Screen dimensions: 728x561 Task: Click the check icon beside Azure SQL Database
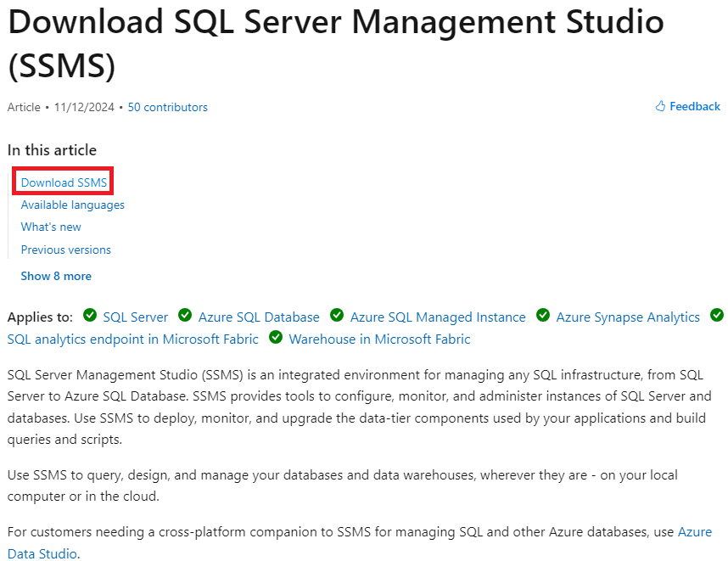pos(185,316)
